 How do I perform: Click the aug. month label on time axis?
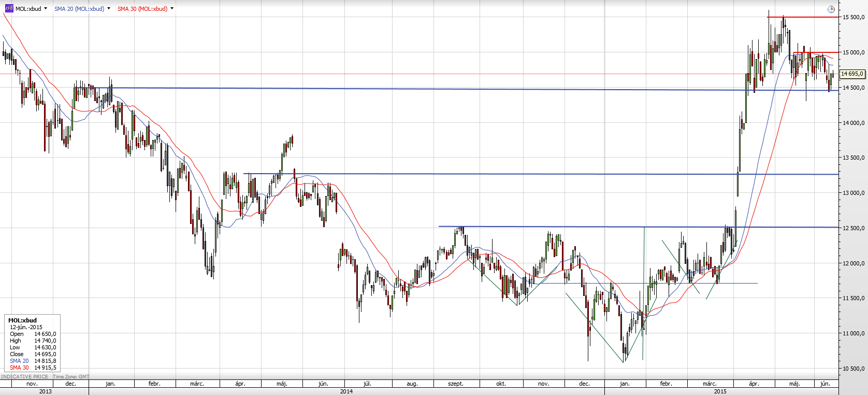(x=412, y=384)
